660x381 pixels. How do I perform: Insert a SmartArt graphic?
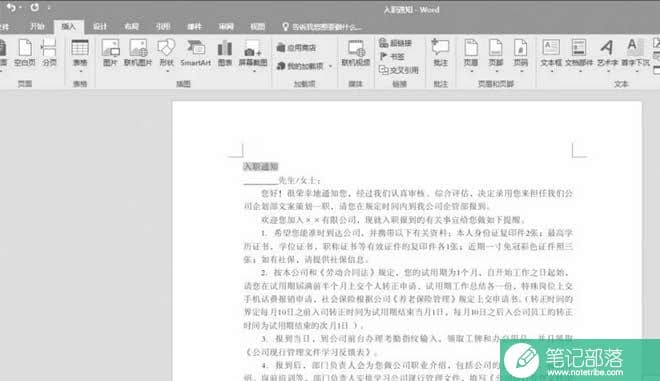coord(196,53)
